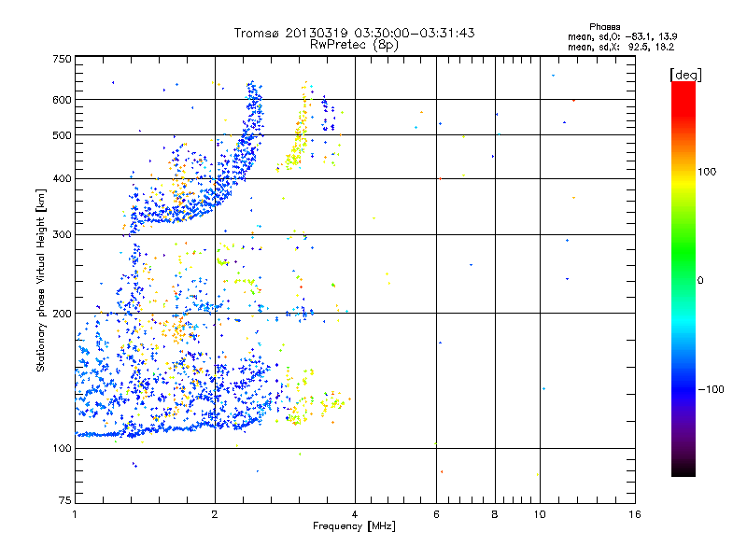This screenshot has height=560, width=747.
Task: Click the y-axis tick label '300'
Action: [x=62, y=235]
